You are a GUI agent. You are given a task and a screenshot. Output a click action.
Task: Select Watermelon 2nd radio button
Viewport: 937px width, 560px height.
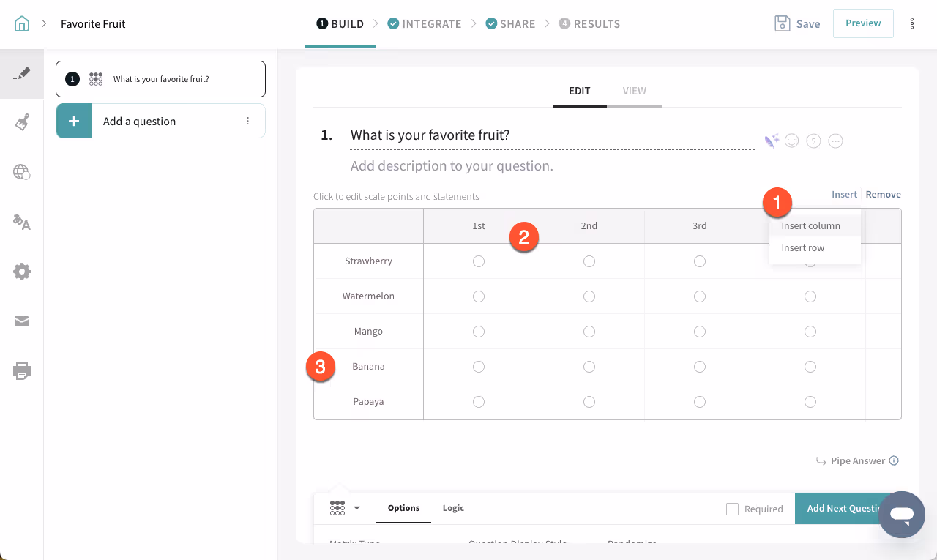click(589, 296)
